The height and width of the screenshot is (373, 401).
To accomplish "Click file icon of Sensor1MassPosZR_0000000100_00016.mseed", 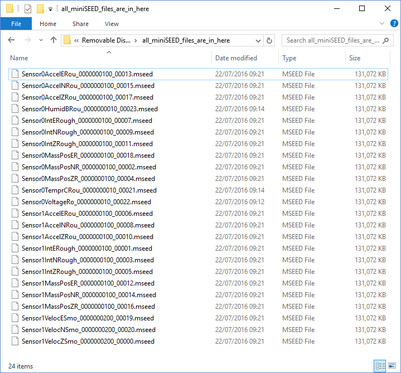I will [x=15, y=306].
